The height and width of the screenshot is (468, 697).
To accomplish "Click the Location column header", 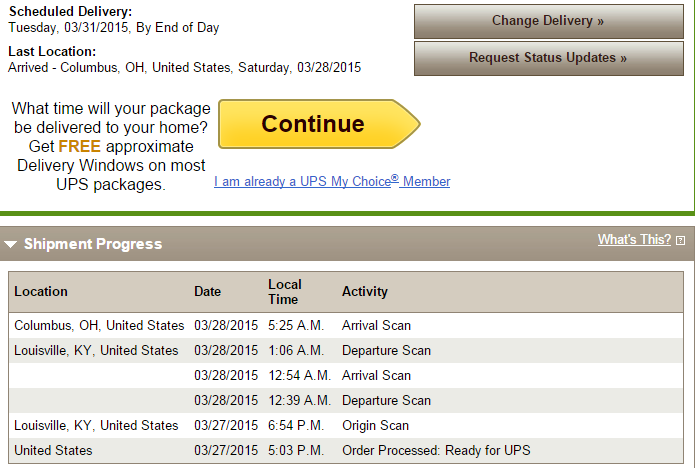I will point(41,292).
